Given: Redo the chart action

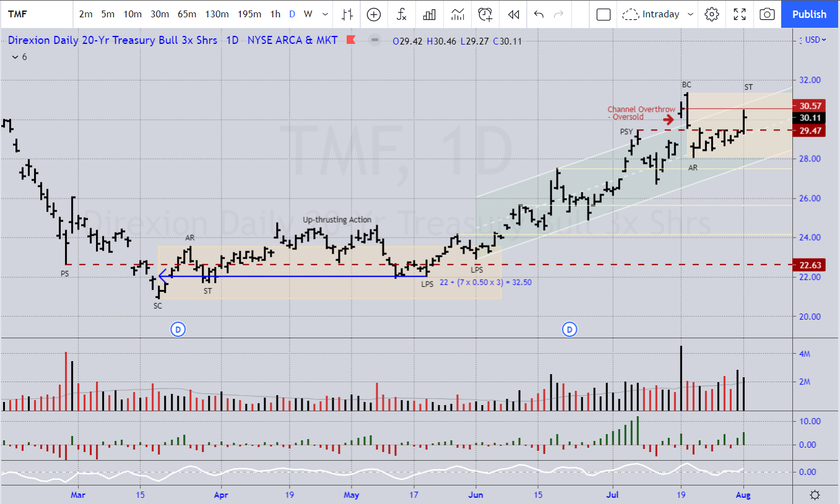Looking at the screenshot, I should coord(558,14).
